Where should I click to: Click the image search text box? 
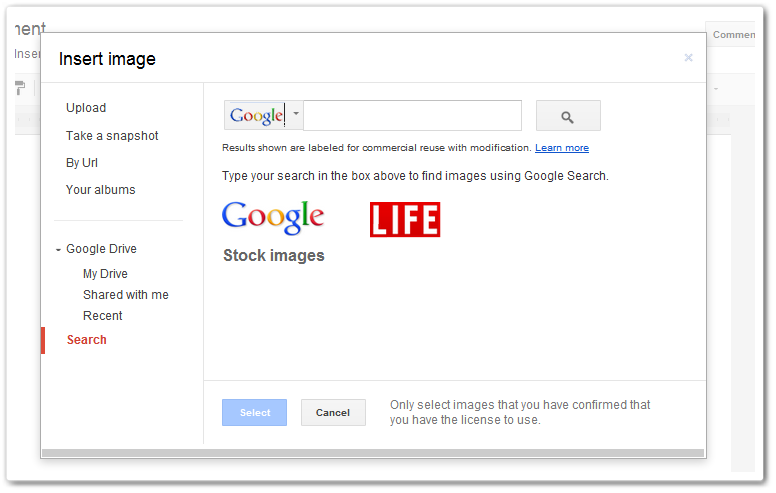pyautogui.click(x=412, y=115)
